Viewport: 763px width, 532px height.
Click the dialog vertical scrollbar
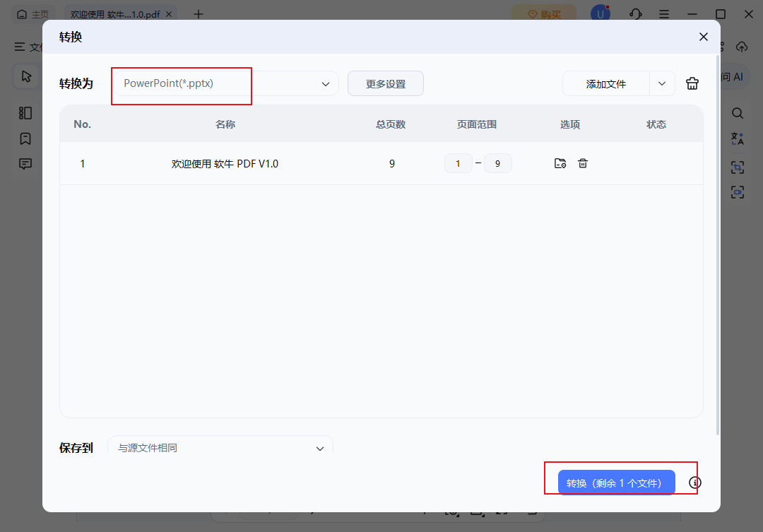pyautogui.click(x=718, y=245)
